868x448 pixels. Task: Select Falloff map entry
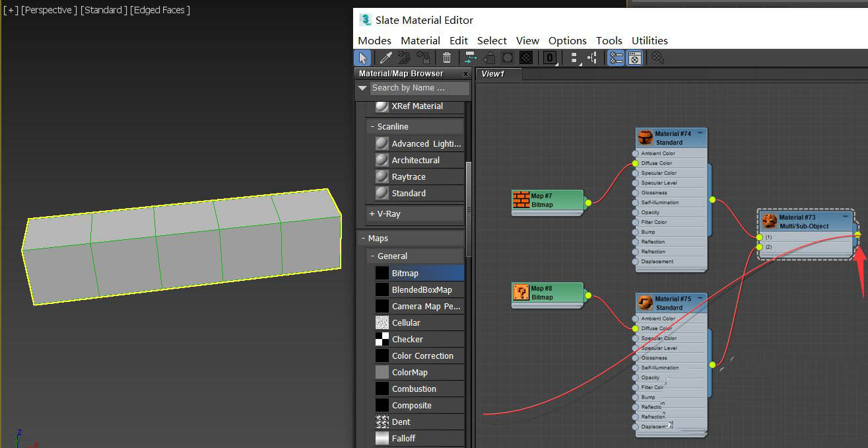coord(418,438)
